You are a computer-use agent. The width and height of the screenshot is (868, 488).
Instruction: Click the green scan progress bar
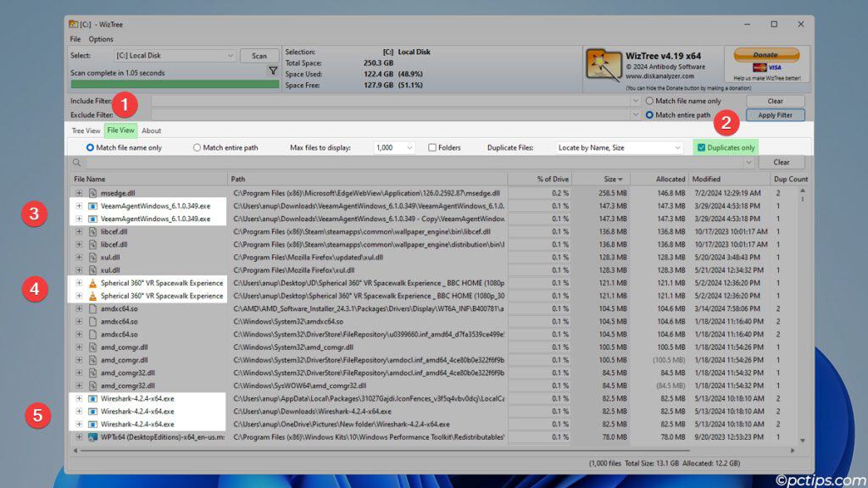coord(175,84)
